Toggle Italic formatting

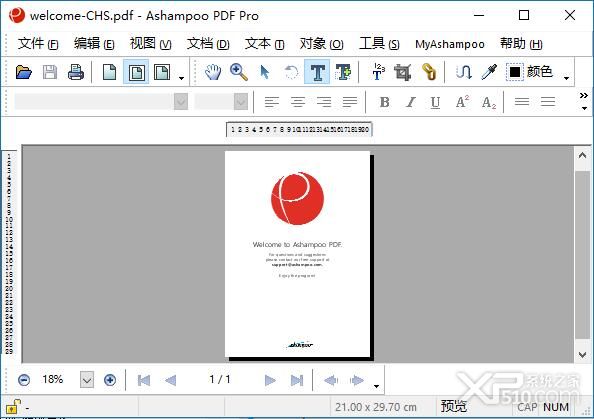click(x=410, y=102)
